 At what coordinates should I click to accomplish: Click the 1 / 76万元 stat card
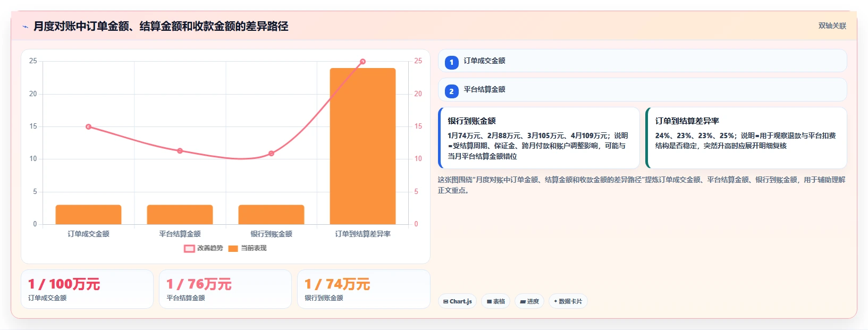(225, 289)
